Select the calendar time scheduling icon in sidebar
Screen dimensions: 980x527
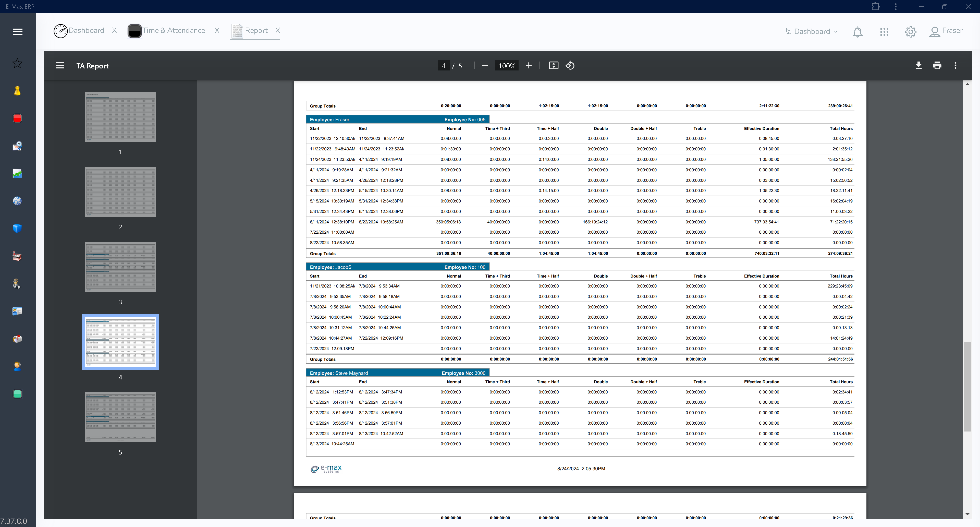tap(18, 146)
